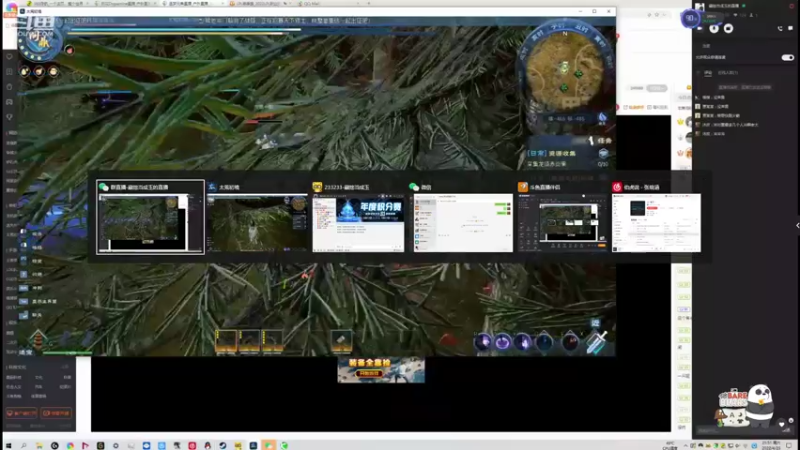This screenshot has width=800, height=450.
Task: Click the streamer avatar at live panel top
Action: coord(700,7)
